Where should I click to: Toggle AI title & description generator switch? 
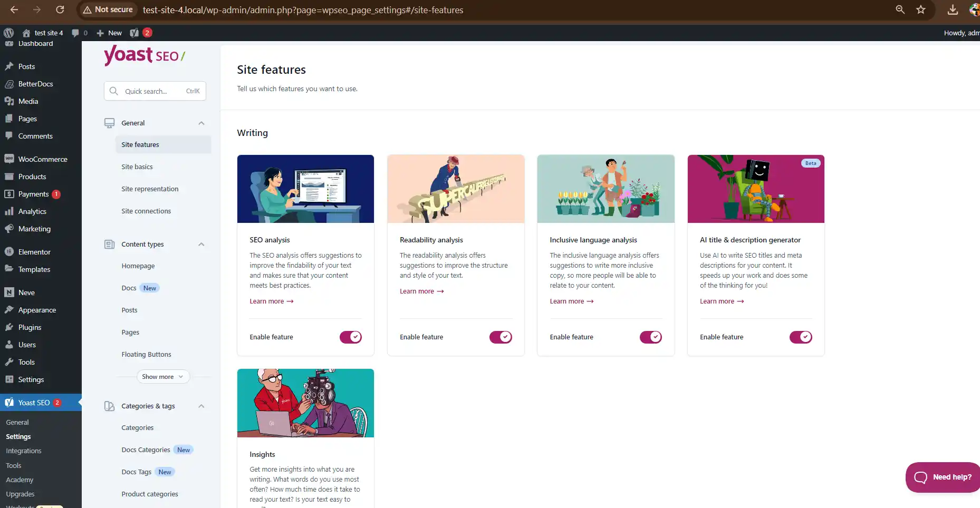pyautogui.click(x=801, y=337)
